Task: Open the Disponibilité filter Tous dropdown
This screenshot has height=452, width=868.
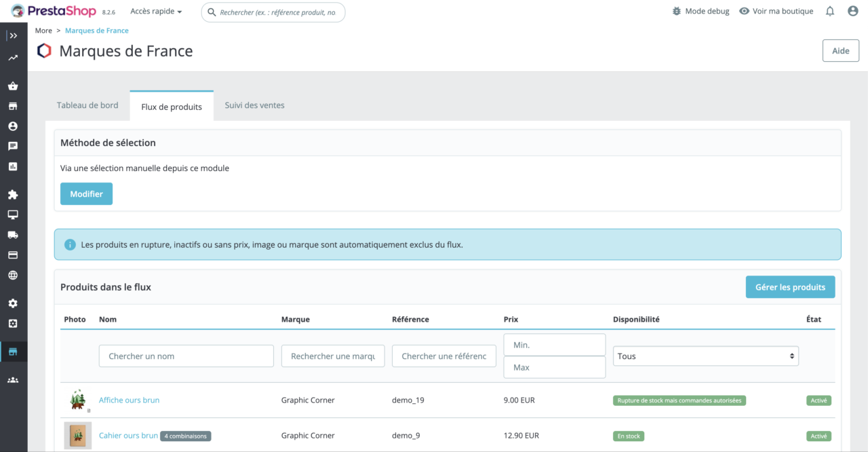Action: pyautogui.click(x=705, y=356)
